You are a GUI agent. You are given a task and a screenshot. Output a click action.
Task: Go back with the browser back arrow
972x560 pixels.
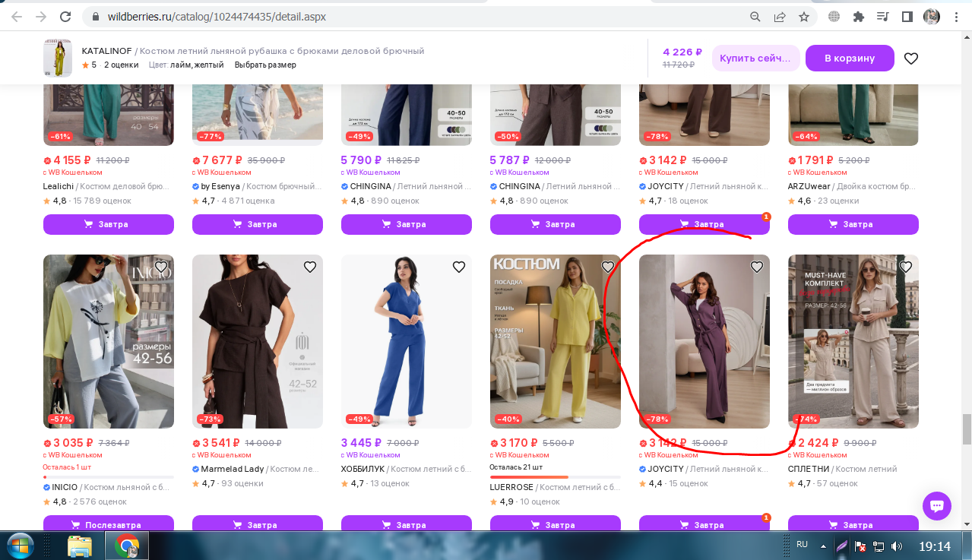[17, 16]
